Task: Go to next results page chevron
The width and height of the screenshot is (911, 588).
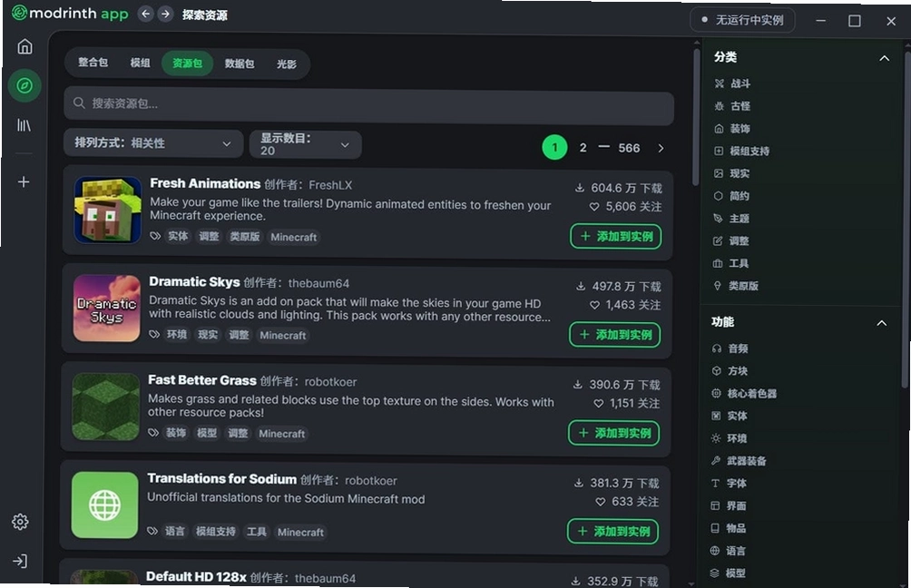Action: 661,148
